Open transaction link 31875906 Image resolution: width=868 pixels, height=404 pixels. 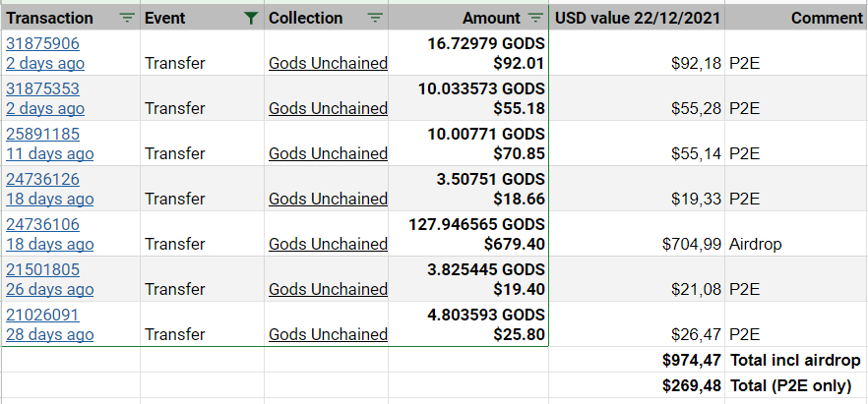42,43
